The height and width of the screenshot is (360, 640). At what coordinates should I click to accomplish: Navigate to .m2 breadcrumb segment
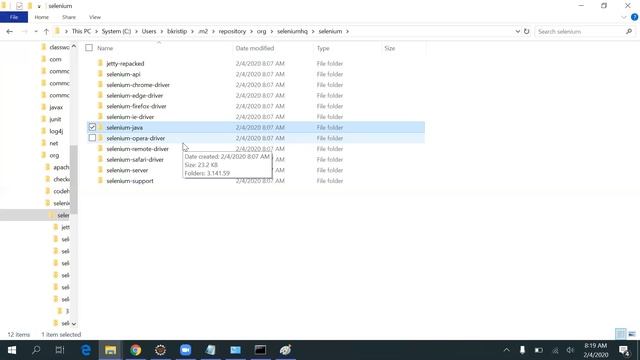coord(203,31)
